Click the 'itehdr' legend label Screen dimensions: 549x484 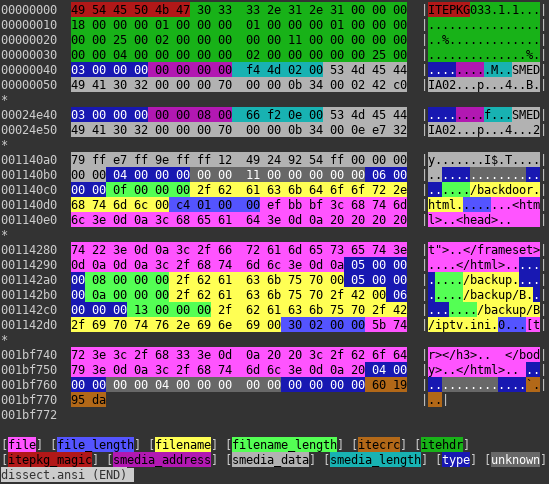pyautogui.click(x=442, y=445)
